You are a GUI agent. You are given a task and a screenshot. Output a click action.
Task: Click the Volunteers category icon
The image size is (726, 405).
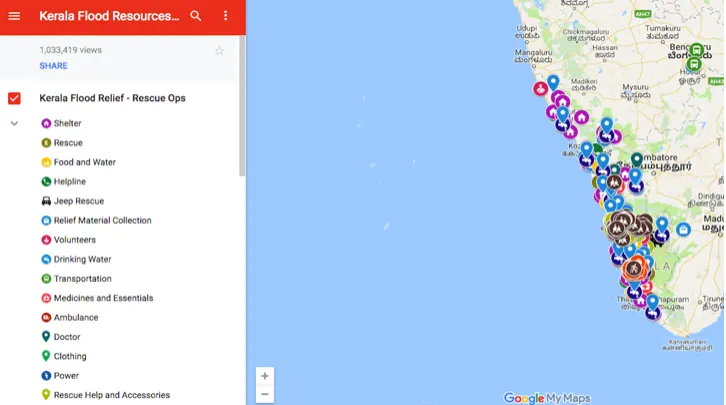[46, 240]
